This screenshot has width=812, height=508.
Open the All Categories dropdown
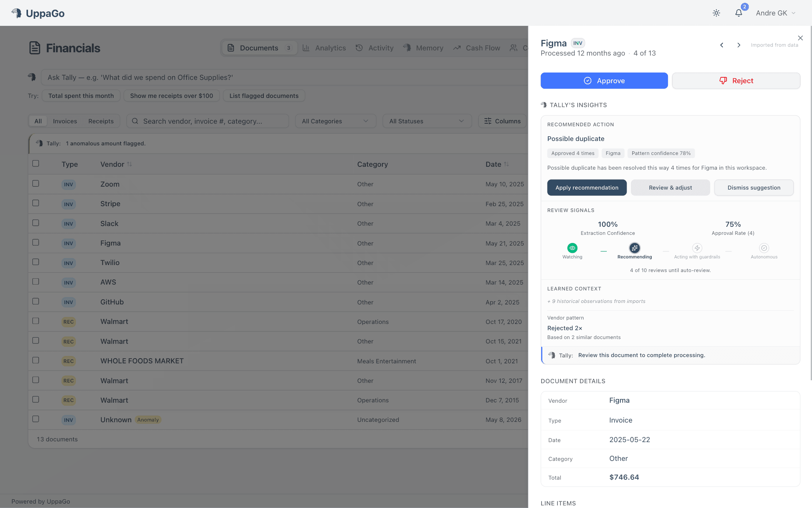point(336,121)
